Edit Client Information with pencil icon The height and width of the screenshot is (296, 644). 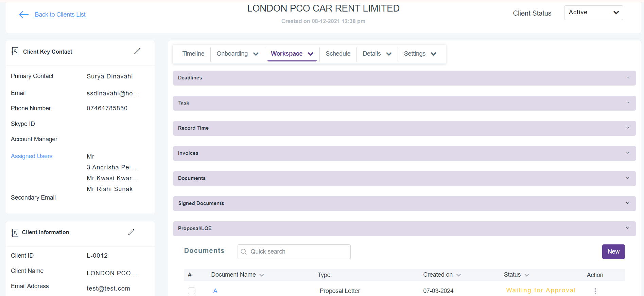coord(131,232)
